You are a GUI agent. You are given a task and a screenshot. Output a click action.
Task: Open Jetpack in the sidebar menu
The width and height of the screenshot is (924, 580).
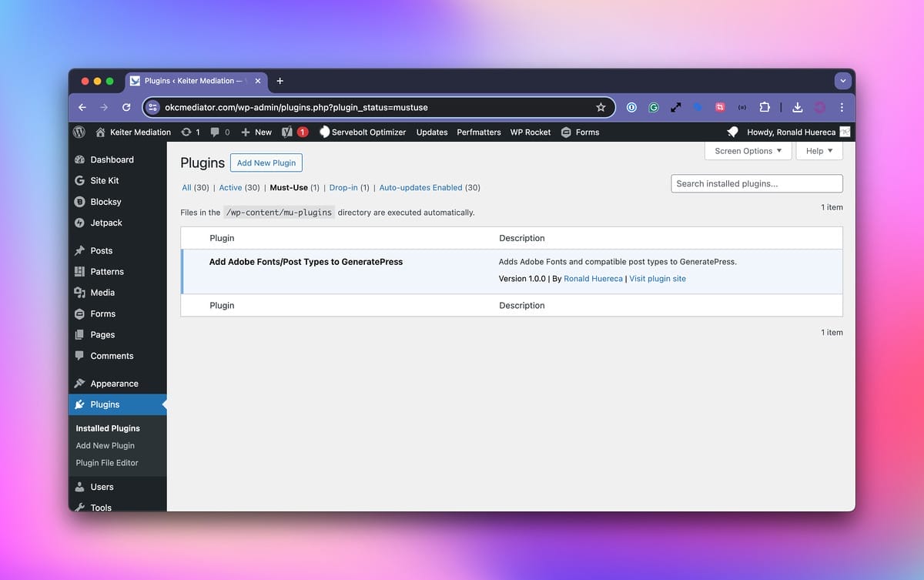click(106, 223)
